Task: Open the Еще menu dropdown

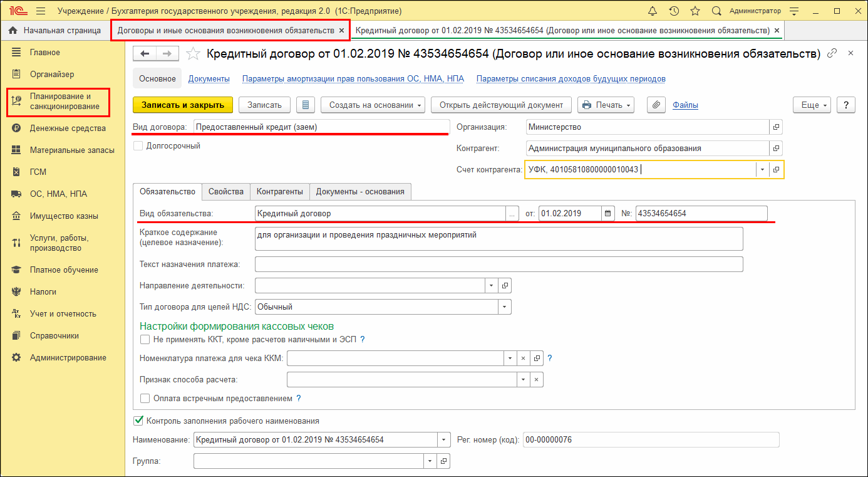Action: click(x=812, y=105)
